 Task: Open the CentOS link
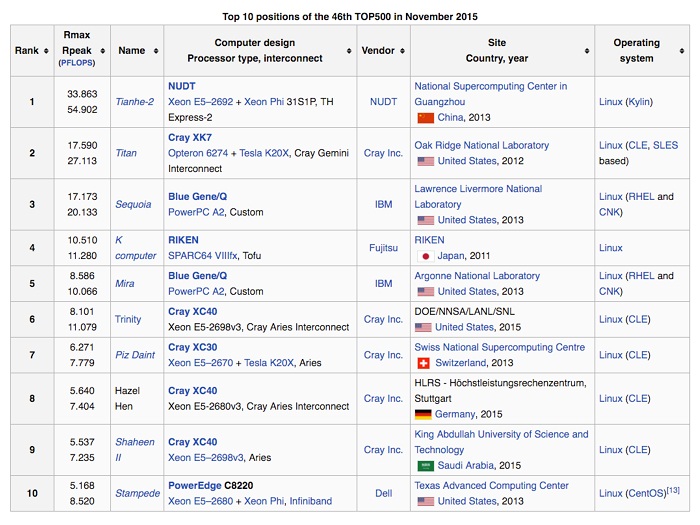click(646, 493)
